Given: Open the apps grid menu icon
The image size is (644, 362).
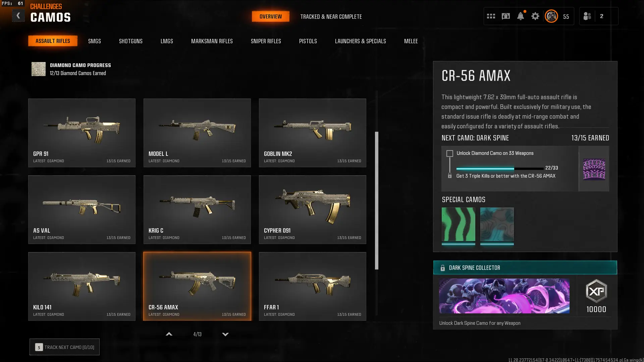Looking at the screenshot, I should pos(491,16).
